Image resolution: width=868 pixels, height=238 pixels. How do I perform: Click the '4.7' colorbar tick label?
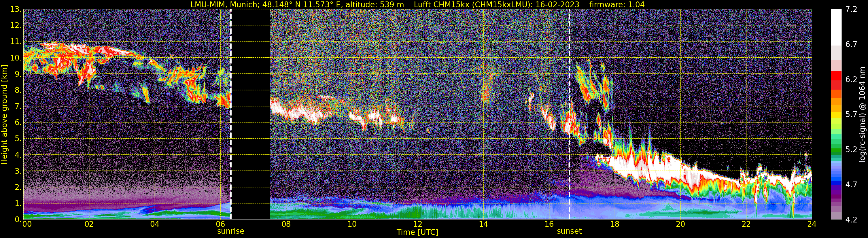pos(851,185)
